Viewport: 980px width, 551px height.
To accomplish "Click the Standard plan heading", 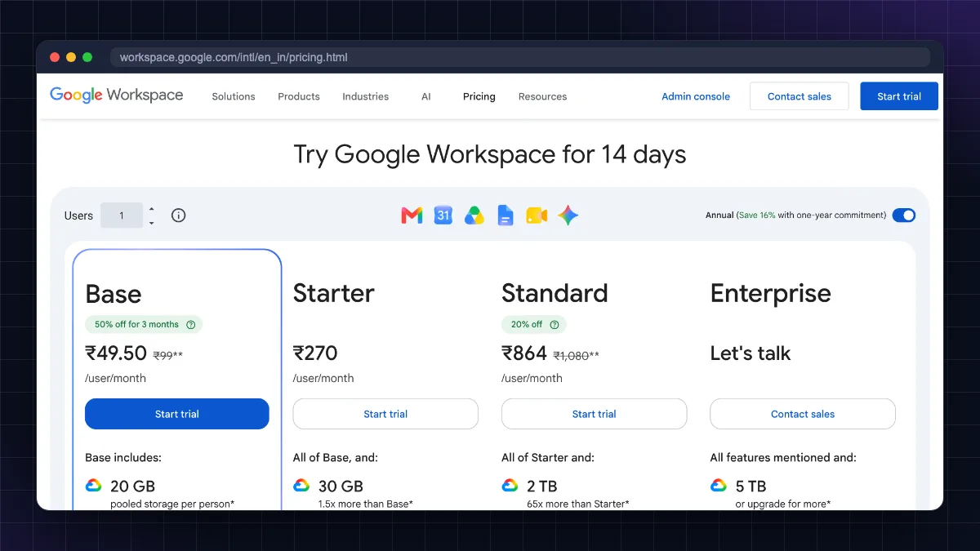I will 555,293.
